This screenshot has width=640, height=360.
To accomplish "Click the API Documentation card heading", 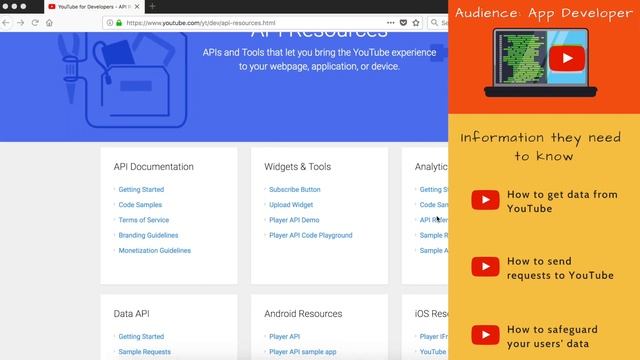I will point(153,167).
